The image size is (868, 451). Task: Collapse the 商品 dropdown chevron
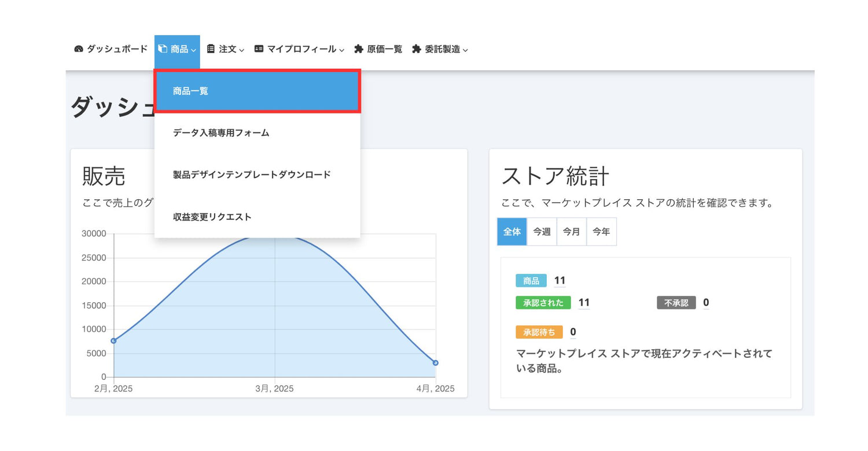pyautogui.click(x=193, y=50)
